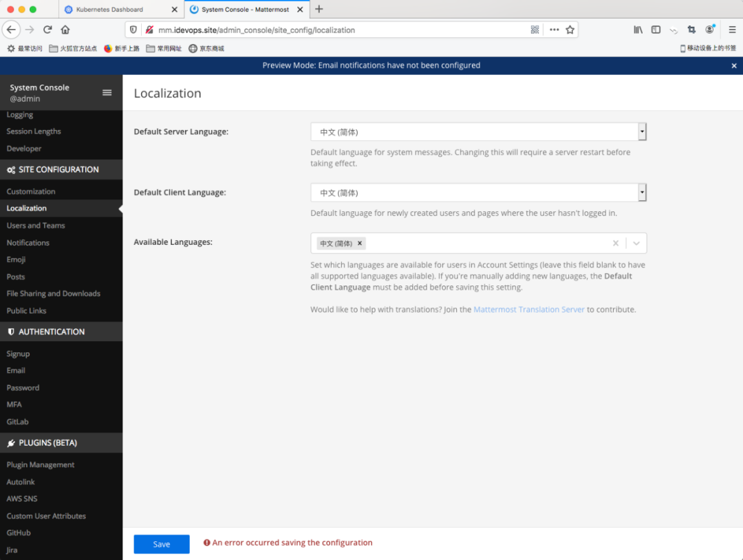Select Localization in sidebar
Image resolution: width=743 pixels, height=560 pixels.
coord(27,208)
